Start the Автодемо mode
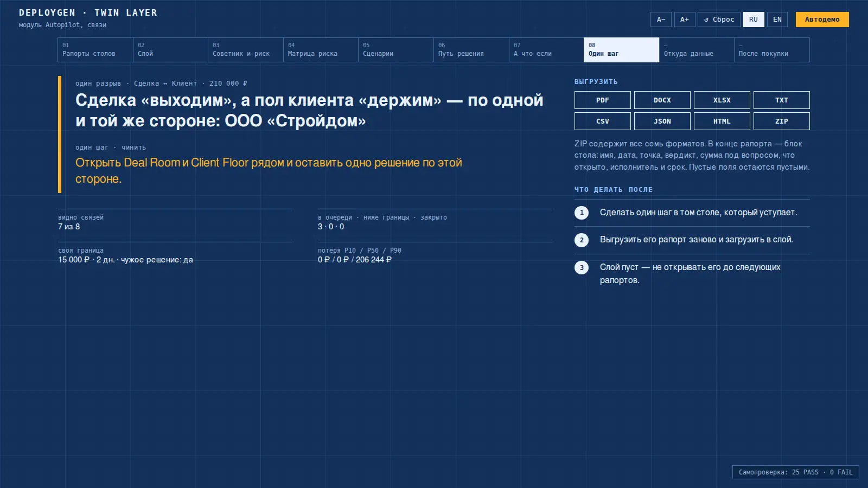 822,20
